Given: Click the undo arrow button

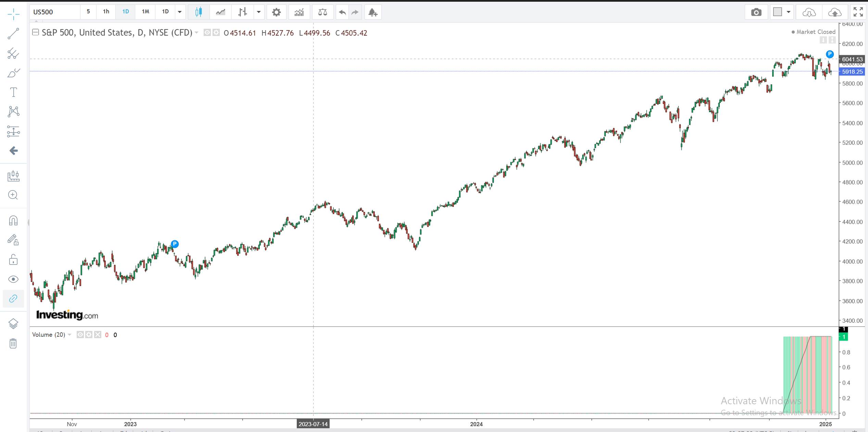Looking at the screenshot, I should (342, 12).
